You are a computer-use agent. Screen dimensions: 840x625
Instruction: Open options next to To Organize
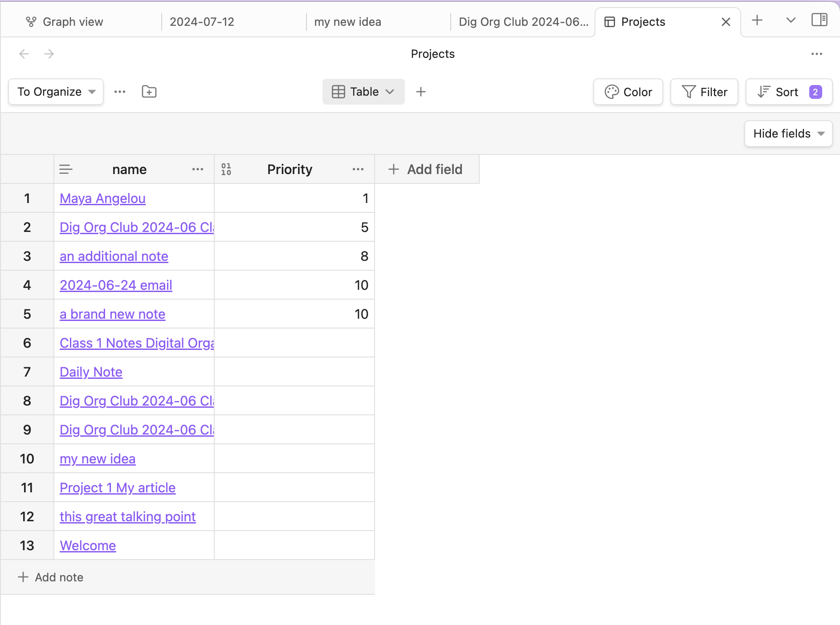tap(120, 92)
